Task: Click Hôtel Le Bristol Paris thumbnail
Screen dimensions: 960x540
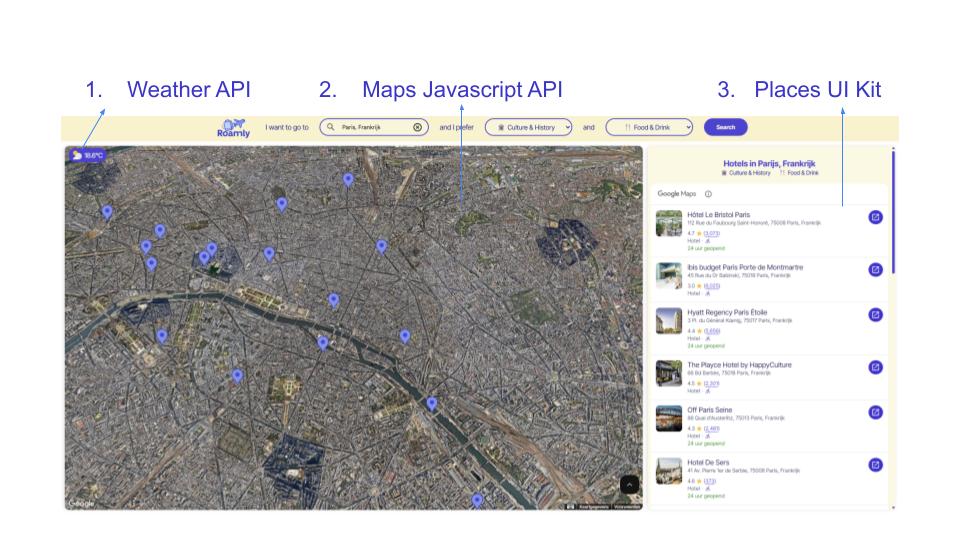Action: point(669,223)
